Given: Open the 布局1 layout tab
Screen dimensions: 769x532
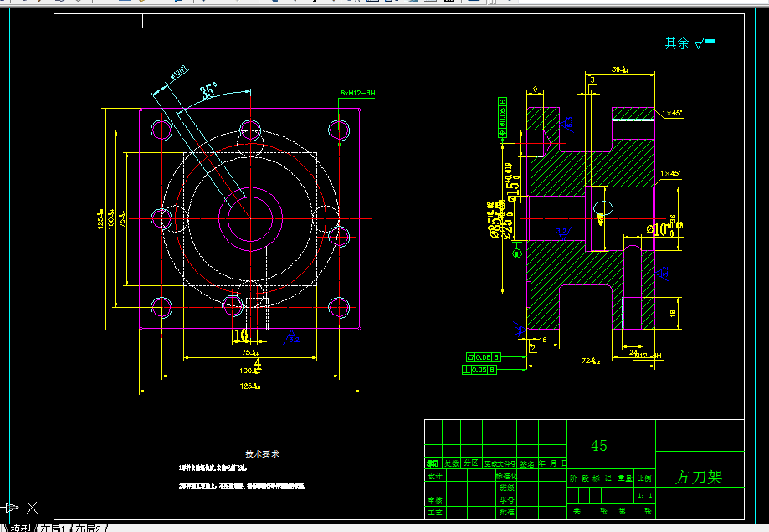Looking at the screenshot, I should 53,528.
